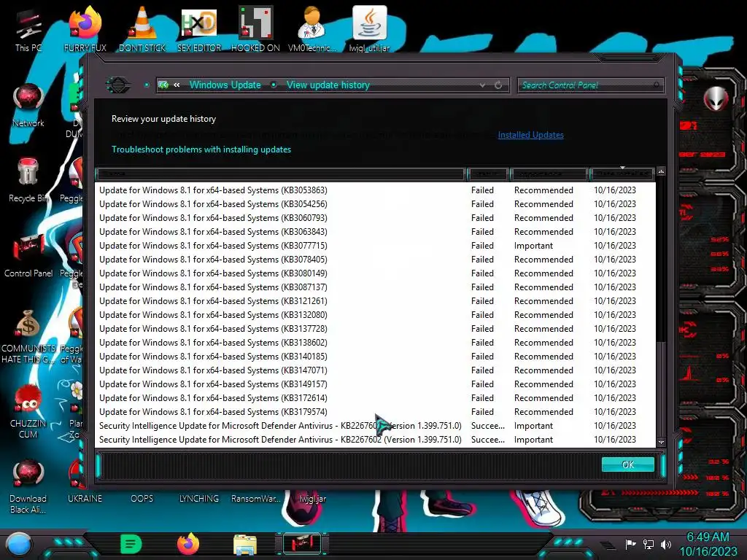
Task: Select update row KB3121261
Action: (375, 300)
